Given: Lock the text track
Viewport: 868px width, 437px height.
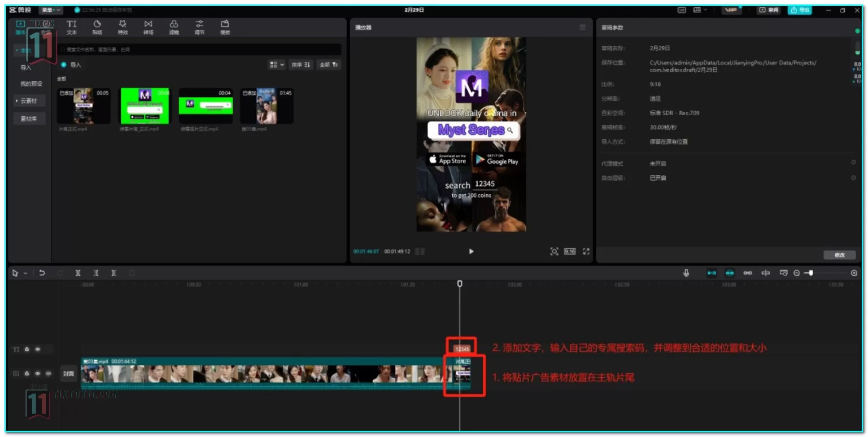Looking at the screenshot, I should [x=27, y=349].
